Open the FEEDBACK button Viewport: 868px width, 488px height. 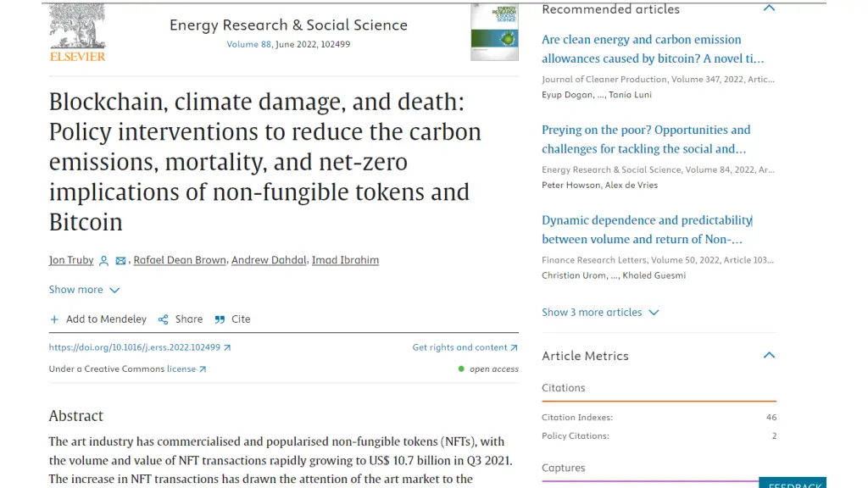(x=793, y=482)
